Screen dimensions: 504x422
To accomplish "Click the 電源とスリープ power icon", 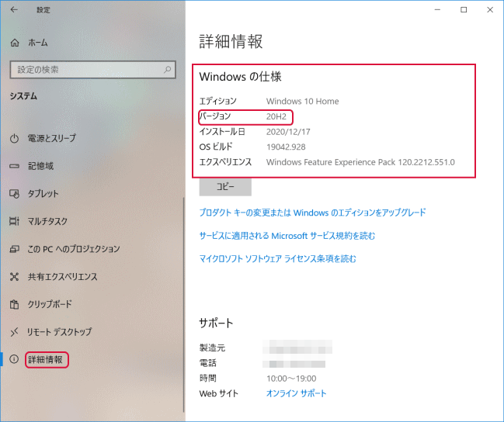I will coord(14,138).
